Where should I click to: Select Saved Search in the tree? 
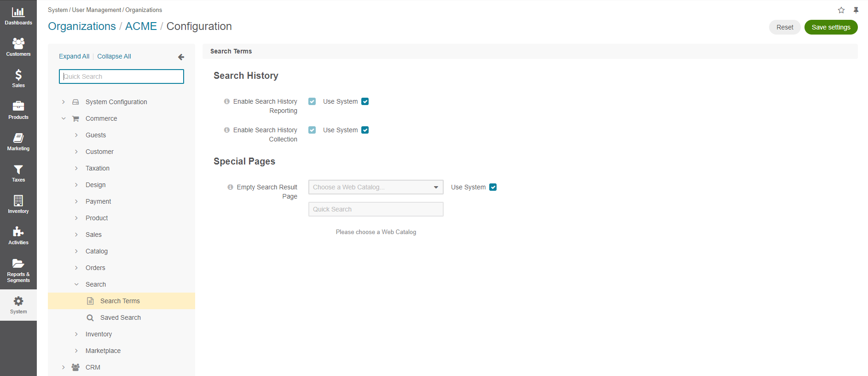pyautogui.click(x=122, y=317)
